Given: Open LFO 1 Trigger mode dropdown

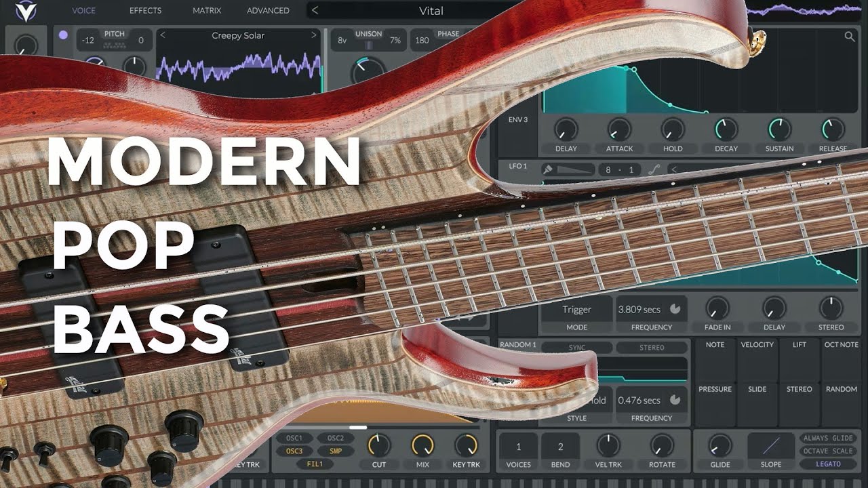Looking at the screenshot, I should click(x=576, y=309).
